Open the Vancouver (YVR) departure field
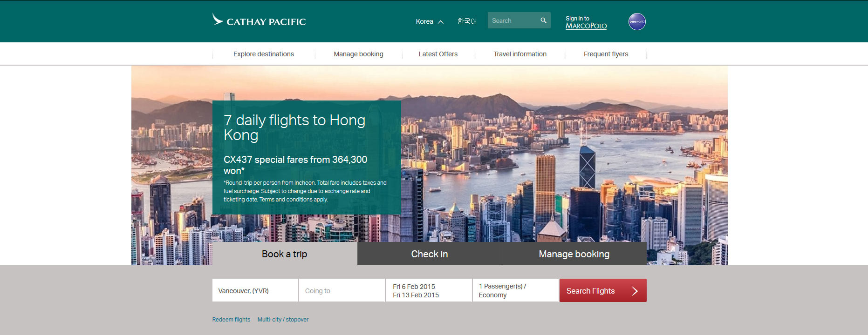This screenshot has width=868, height=335. pos(255,290)
